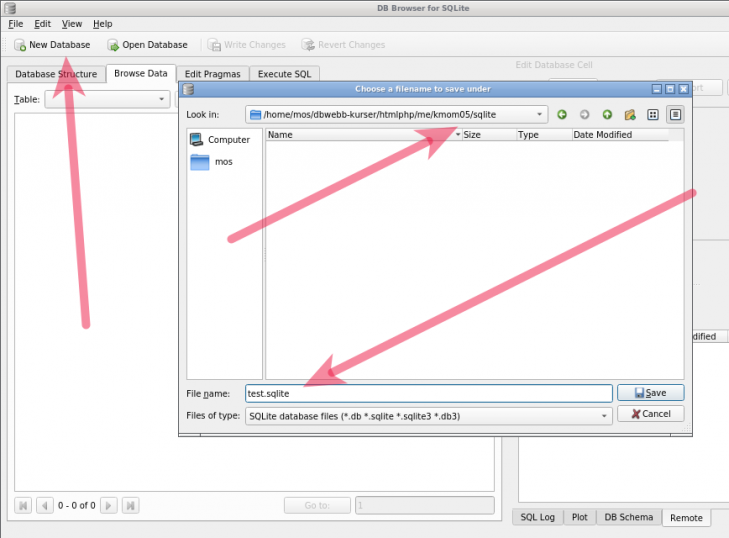Switch to the Database Structure tab
The height and width of the screenshot is (538, 729).
pos(56,74)
